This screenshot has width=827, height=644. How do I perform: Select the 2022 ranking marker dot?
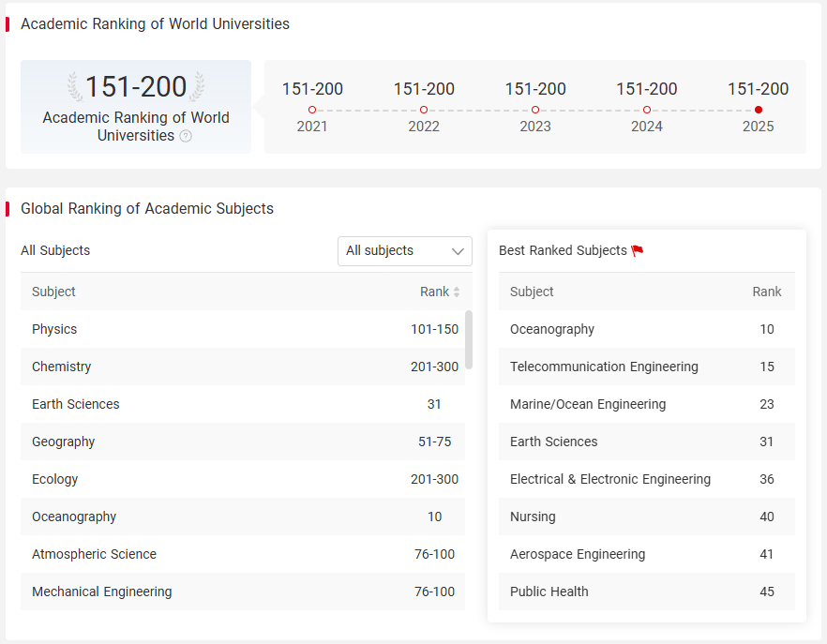pyautogui.click(x=424, y=110)
